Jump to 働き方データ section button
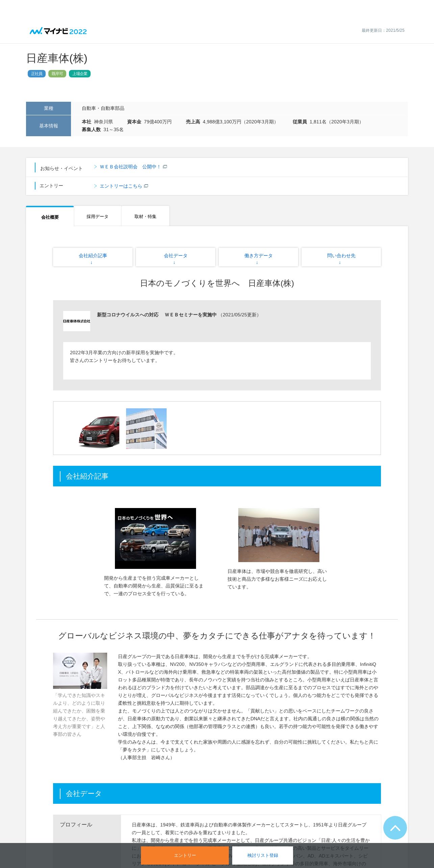Screen dimensions: 434x868 point(258,257)
